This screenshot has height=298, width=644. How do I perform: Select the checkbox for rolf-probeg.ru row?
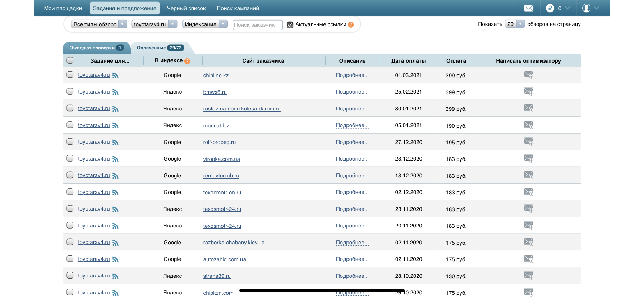point(70,142)
